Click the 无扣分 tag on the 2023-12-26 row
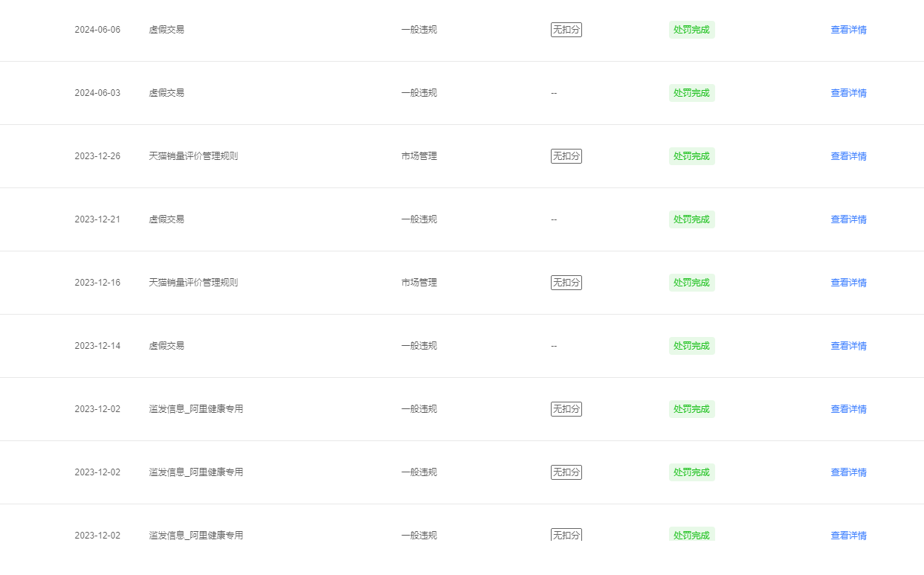Viewport: 924px width, 575px height. point(566,156)
